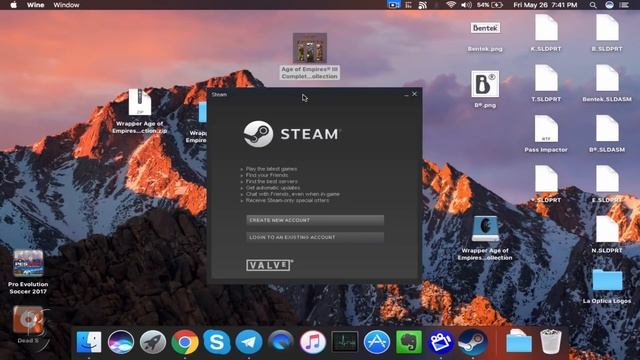Open App Store from the dock

377,342
